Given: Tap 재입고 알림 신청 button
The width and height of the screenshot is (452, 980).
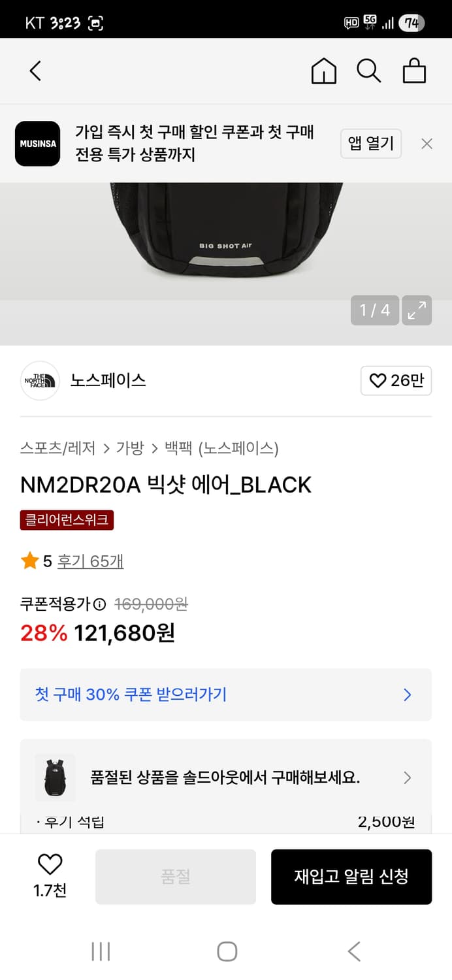Looking at the screenshot, I should pyautogui.click(x=351, y=876).
